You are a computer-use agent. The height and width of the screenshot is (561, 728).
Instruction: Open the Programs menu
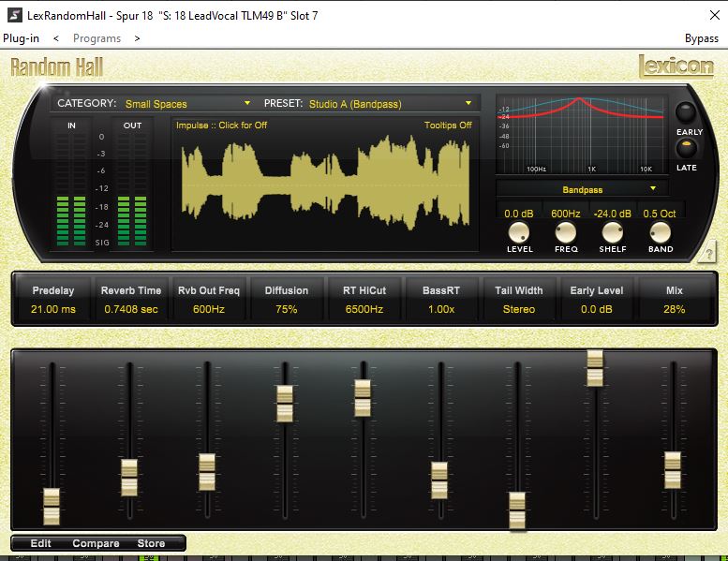point(97,38)
